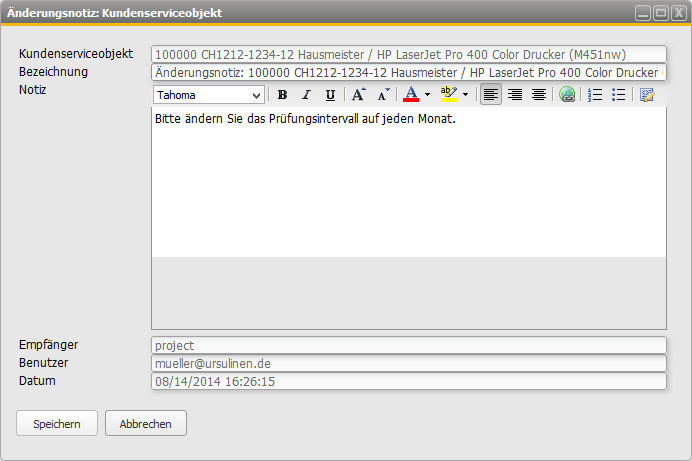692x461 pixels.
Task: Click the 'Empfänger' label
Action: [x=49, y=345]
